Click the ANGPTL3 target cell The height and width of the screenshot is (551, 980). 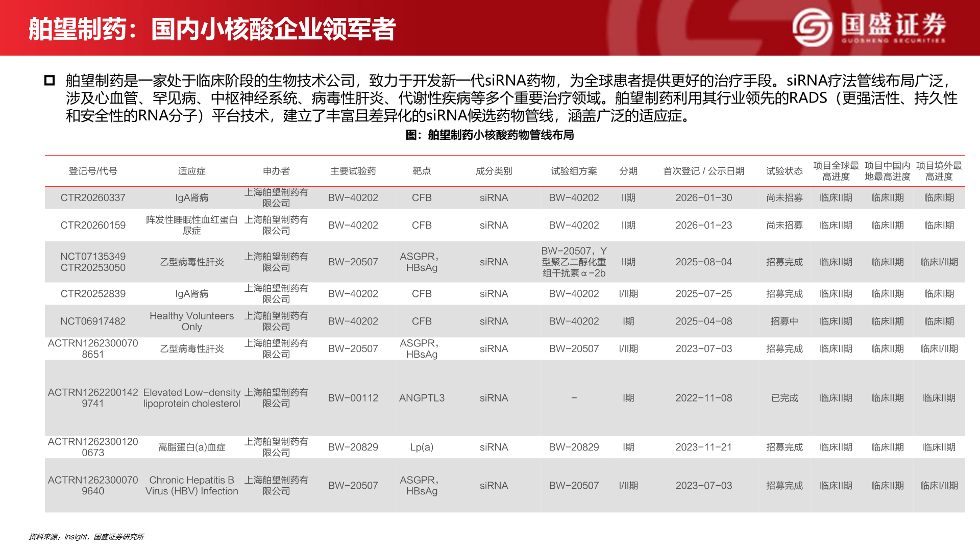click(422, 397)
